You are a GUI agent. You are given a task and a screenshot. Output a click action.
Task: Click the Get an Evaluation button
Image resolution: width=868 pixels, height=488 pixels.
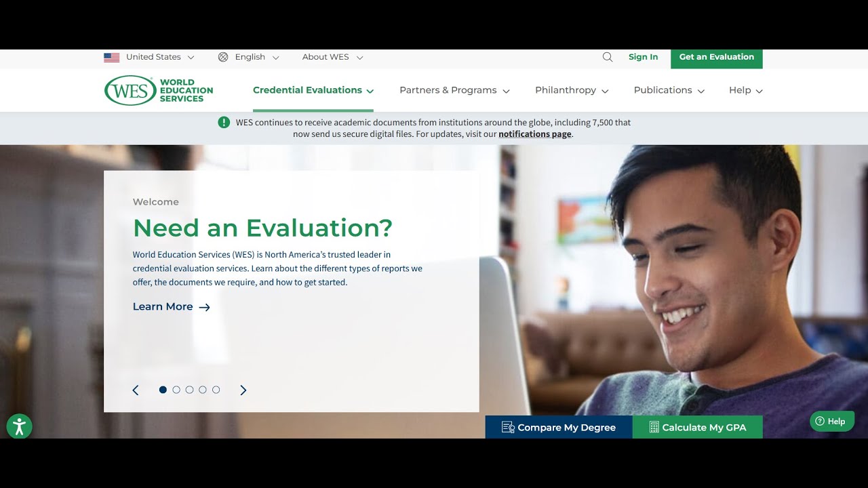(x=717, y=58)
